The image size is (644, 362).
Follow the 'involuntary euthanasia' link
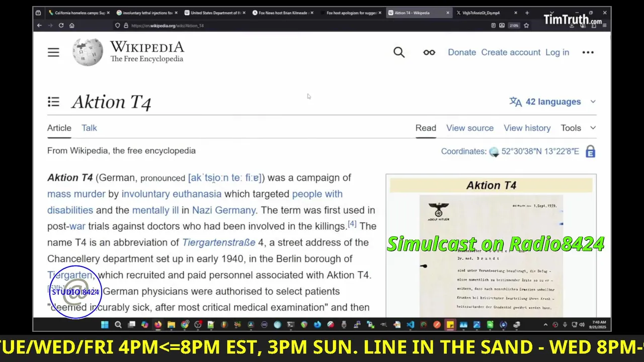(x=172, y=194)
